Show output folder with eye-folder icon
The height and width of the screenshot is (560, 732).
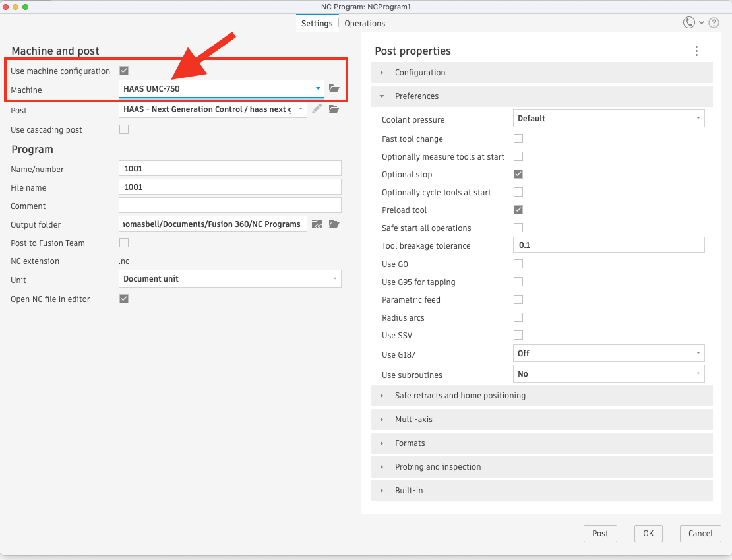[317, 224]
